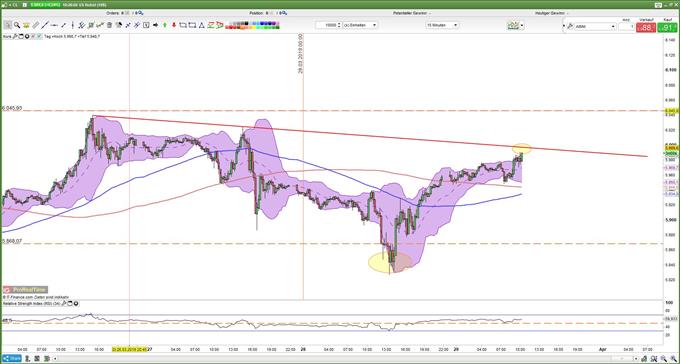The image size is (680, 364).
Task: Pick the black color swatch
Action: (x=246, y=23)
